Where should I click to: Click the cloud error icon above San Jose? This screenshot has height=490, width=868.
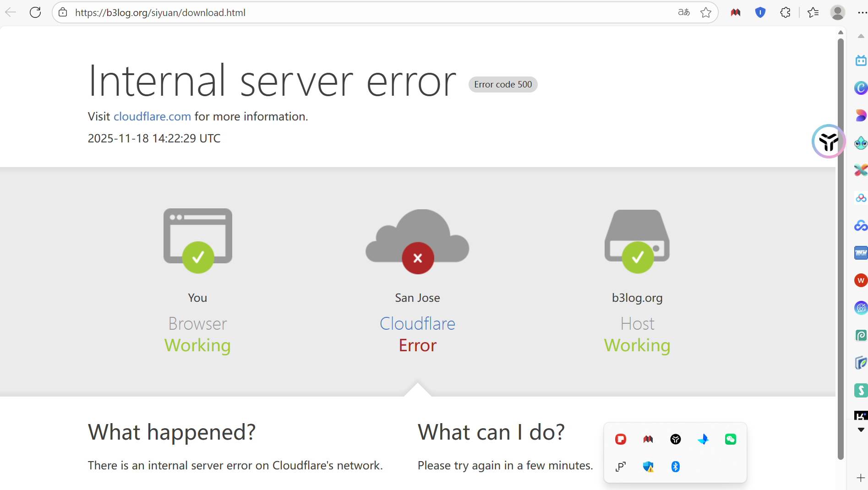pos(417,241)
